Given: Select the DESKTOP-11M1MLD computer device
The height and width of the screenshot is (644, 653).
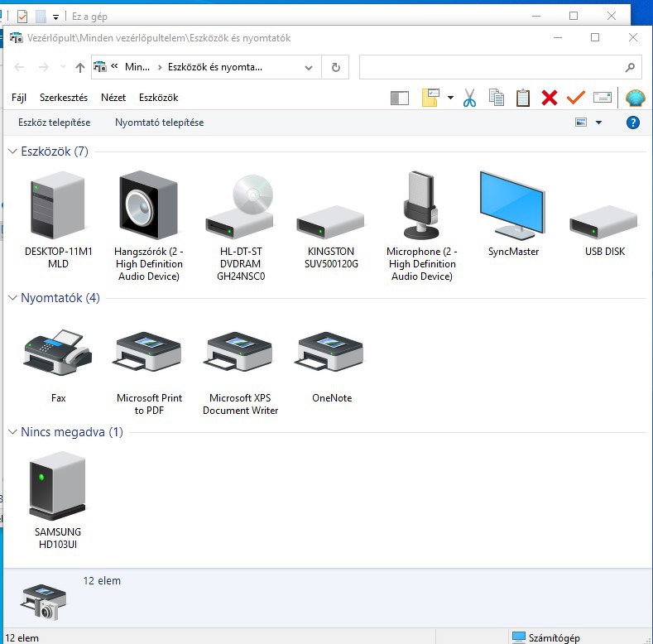Looking at the screenshot, I should pyautogui.click(x=58, y=221).
